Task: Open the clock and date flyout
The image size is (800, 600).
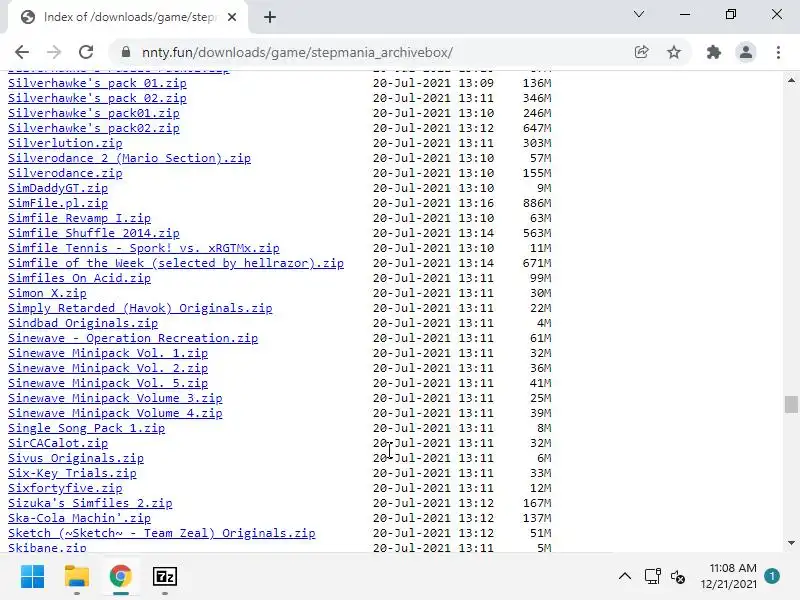Action: click(x=729, y=576)
